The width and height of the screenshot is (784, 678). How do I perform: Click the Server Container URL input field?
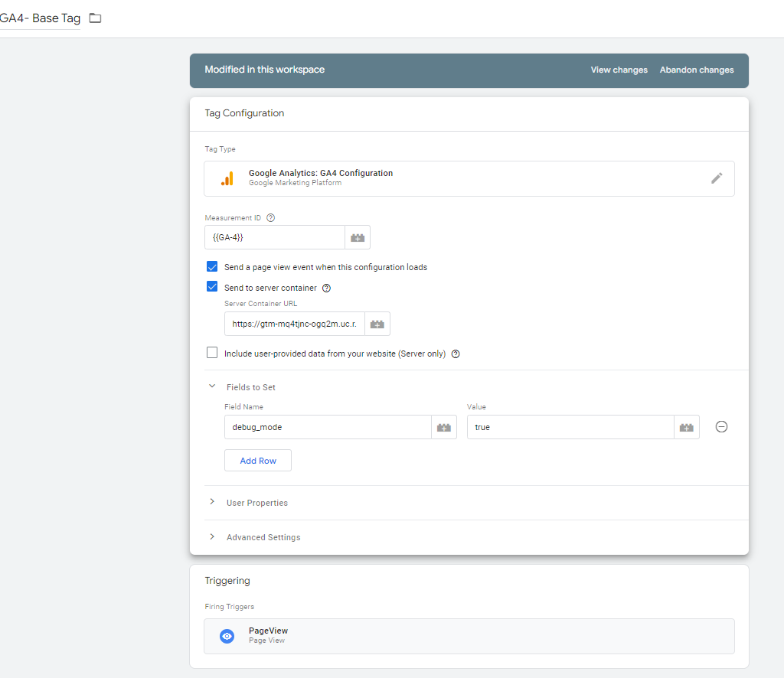coord(295,324)
